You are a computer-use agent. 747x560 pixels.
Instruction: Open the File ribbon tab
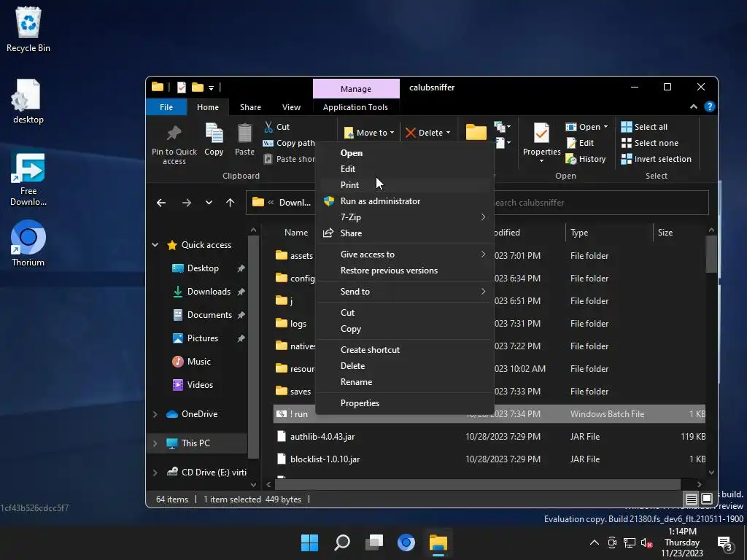166,107
